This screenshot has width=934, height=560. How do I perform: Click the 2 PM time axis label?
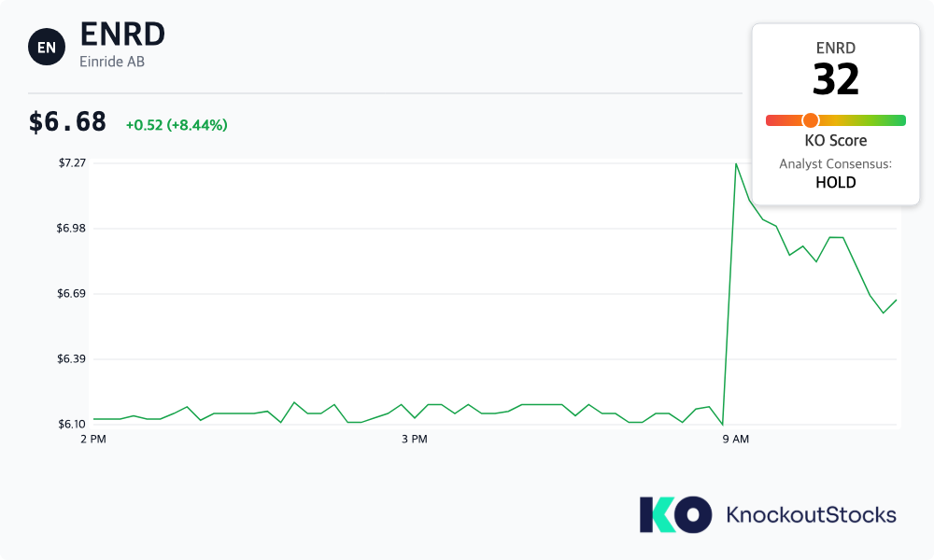(x=93, y=440)
